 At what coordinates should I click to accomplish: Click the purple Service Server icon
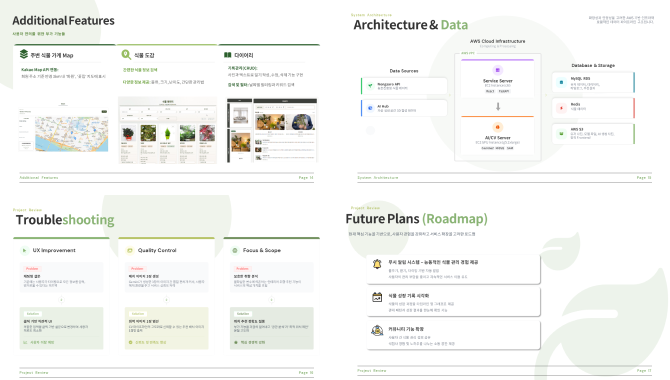click(x=497, y=70)
